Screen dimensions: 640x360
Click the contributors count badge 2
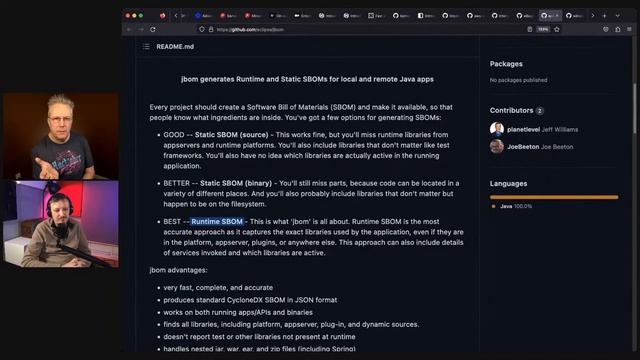(x=540, y=111)
